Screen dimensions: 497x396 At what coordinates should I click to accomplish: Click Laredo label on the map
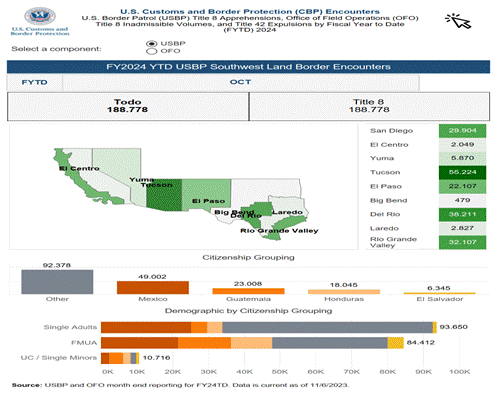tap(287, 212)
